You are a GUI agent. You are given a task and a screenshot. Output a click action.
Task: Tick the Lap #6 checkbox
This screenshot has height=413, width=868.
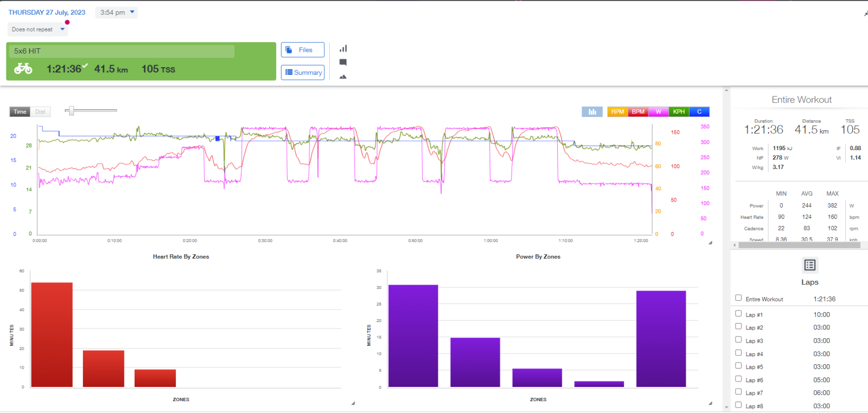[738, 379]
